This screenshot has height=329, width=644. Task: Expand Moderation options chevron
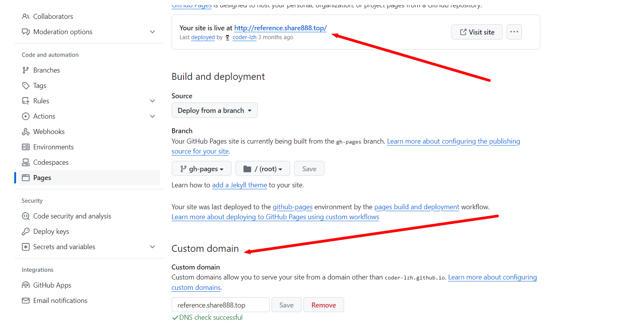tap(152, 32)
